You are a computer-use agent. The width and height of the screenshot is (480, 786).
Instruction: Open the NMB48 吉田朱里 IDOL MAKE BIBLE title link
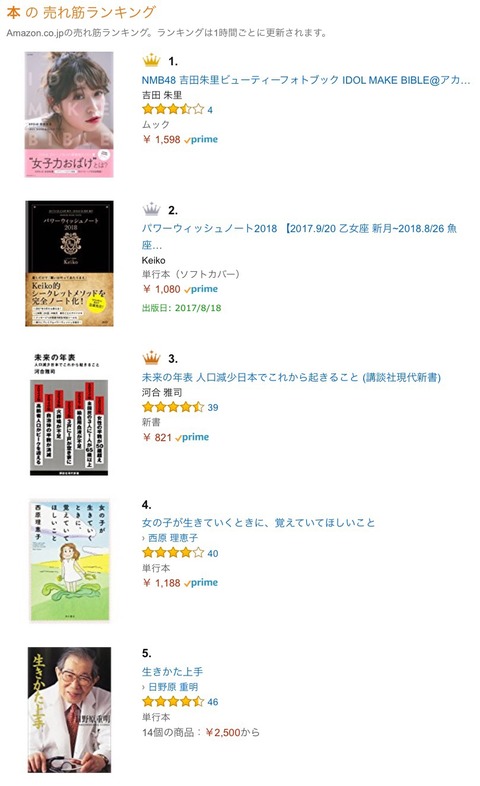tap(306, 80)
